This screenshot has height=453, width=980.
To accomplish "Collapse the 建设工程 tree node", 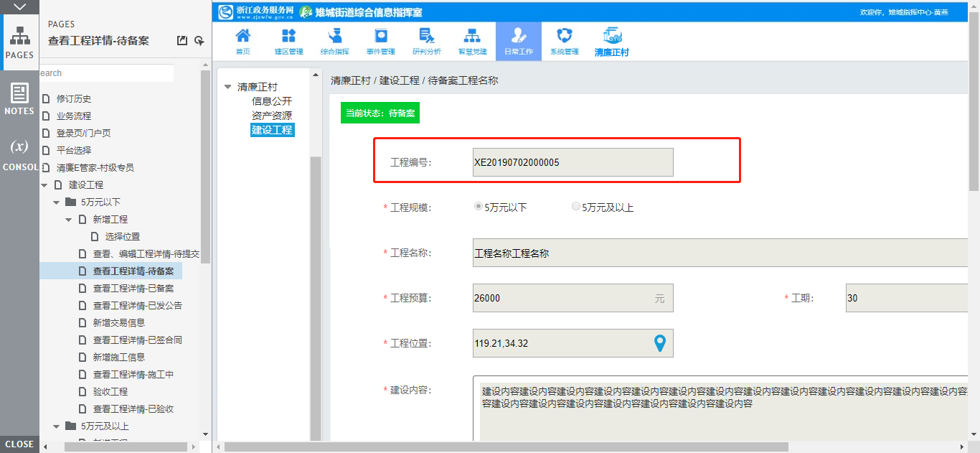I will click(x=44, y=185).
